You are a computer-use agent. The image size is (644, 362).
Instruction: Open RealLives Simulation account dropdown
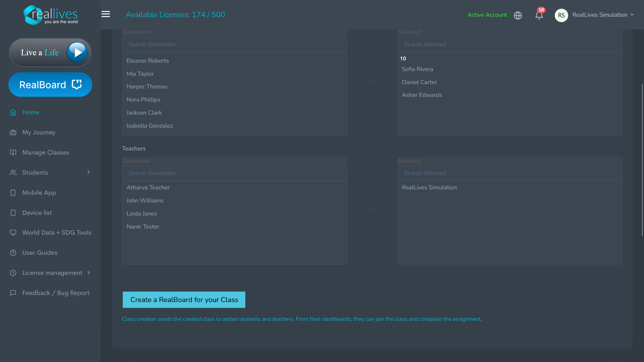pyautogui.click(x=603, y=15)
